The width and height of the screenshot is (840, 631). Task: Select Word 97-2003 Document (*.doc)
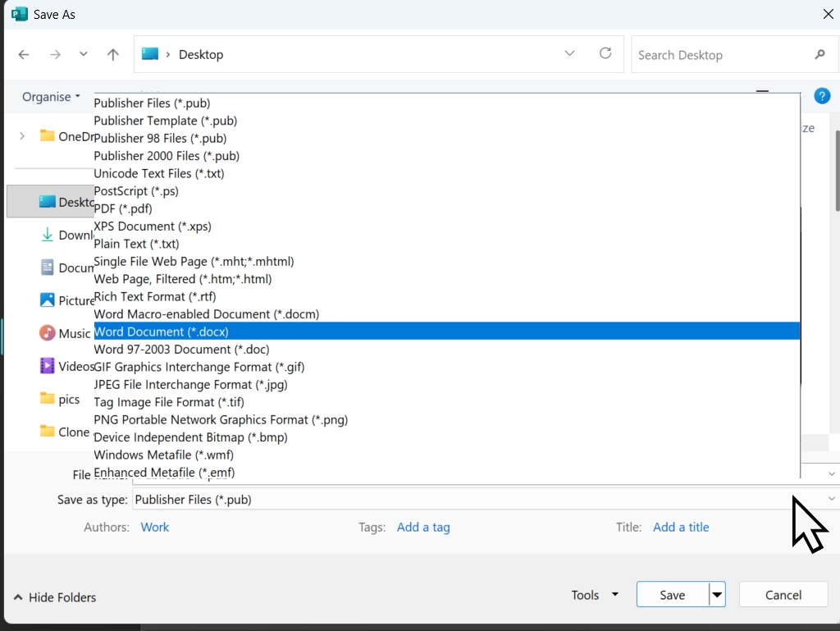447,350
